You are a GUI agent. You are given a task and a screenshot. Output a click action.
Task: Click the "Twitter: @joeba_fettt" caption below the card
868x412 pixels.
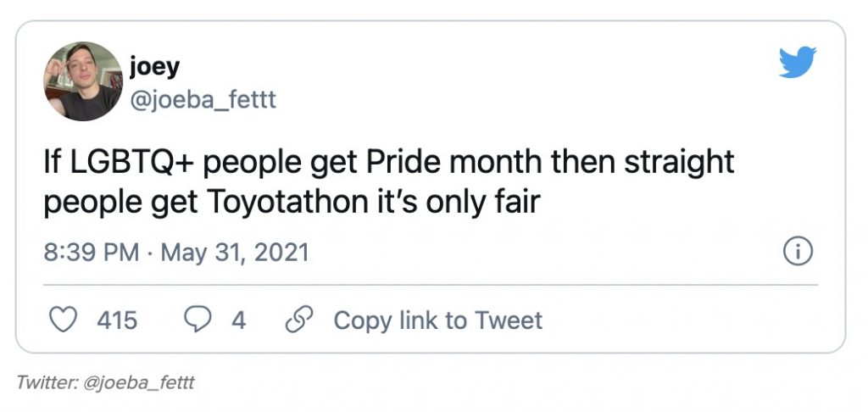pos(105,382)
